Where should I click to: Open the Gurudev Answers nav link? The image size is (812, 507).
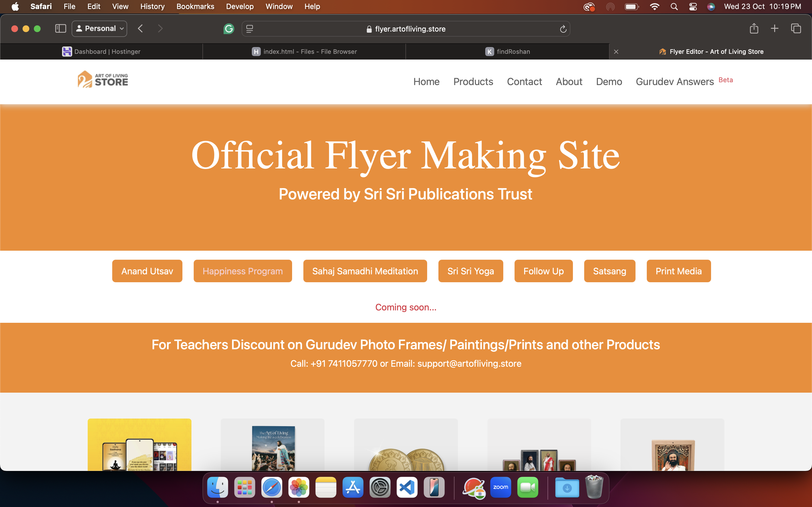(x=674, y=81)
